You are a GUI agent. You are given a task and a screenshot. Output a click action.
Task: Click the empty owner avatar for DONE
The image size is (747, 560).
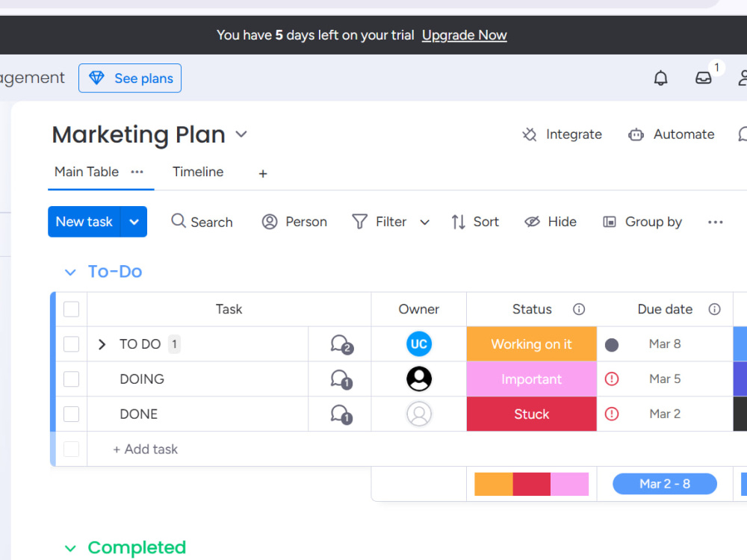[419, 414]
